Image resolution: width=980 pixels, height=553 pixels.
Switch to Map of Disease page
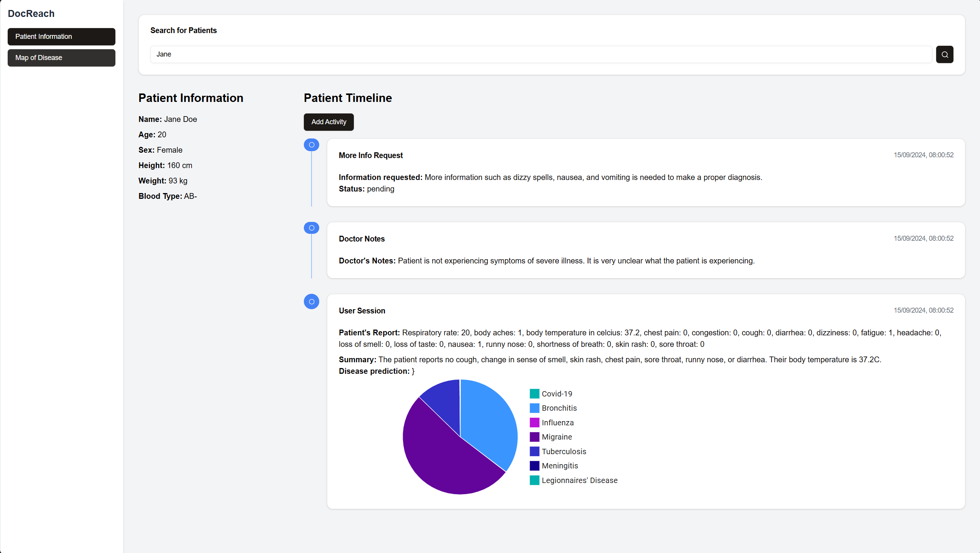point(62,58)
